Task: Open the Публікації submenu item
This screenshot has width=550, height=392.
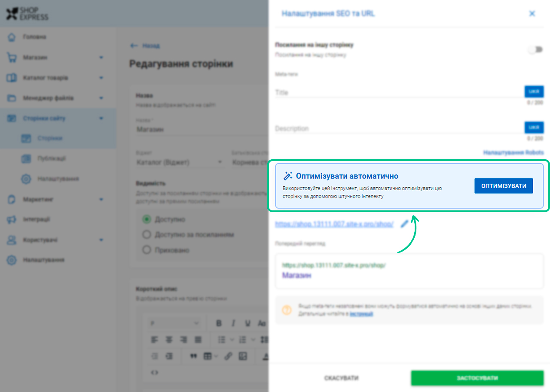Action: pyautogui.click(x=51, y=159)
